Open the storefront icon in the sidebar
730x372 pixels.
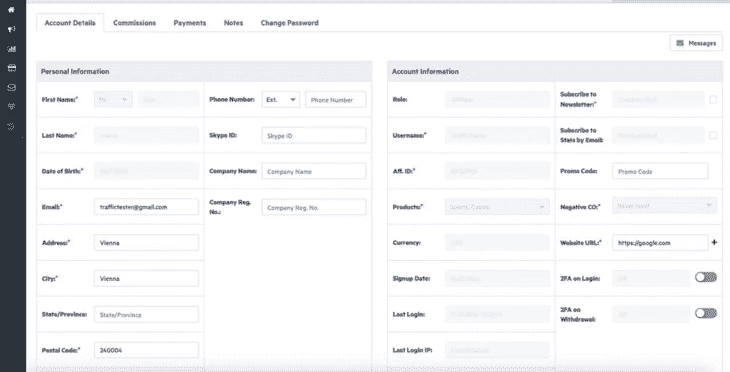[x=11, y=68]
